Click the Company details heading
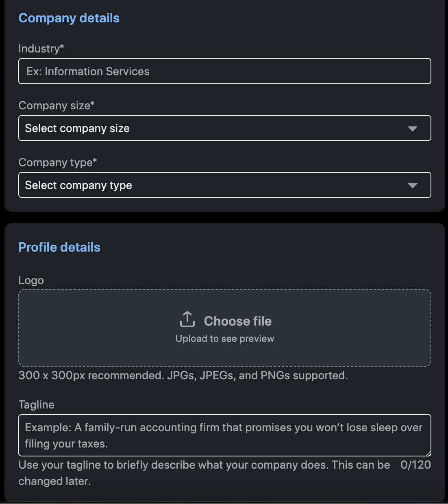 point(69,18)
